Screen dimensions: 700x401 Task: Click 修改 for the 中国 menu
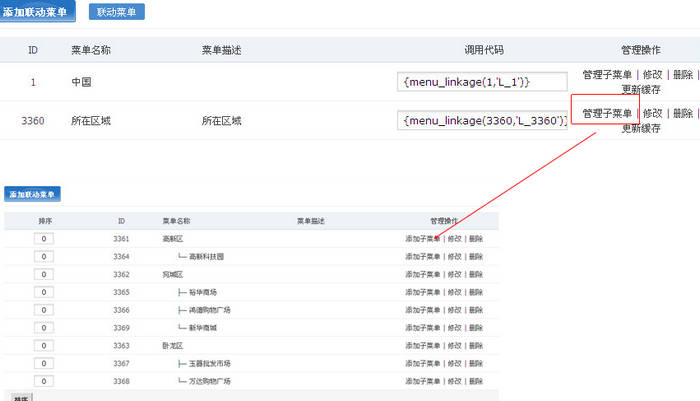click(652, 75)
